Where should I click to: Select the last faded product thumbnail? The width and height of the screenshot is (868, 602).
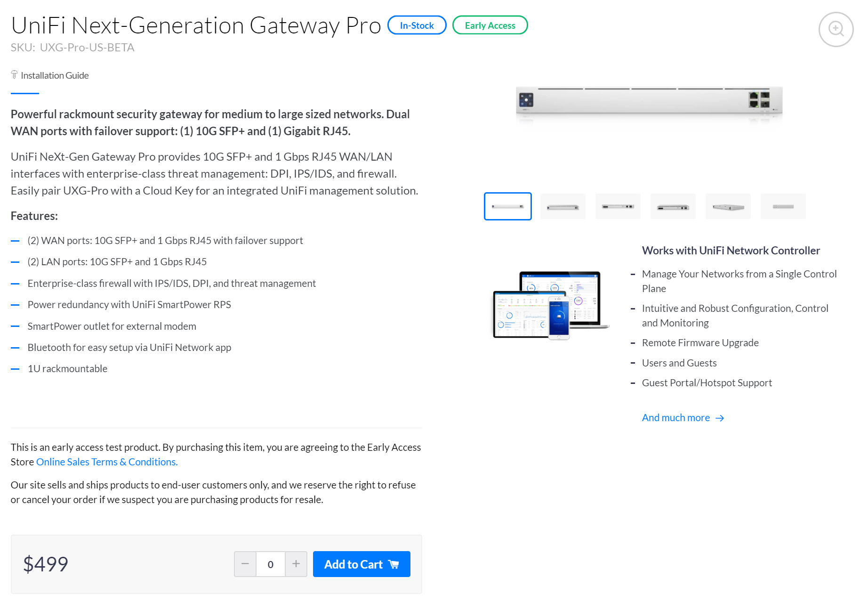(783, 206)
